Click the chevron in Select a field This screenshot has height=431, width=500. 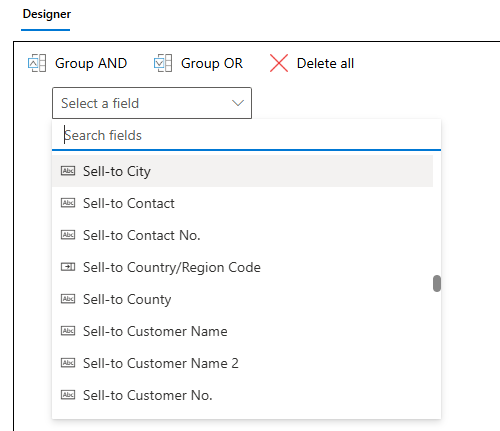click(238, 103)
